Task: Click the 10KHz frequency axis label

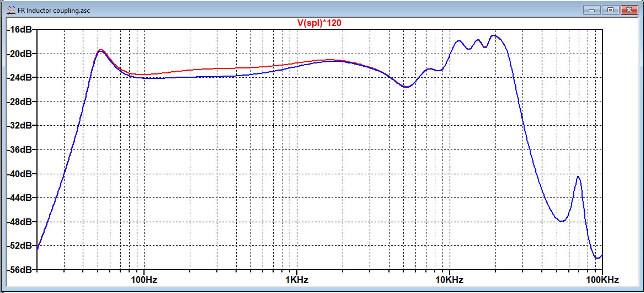Action: pos(450,280)
